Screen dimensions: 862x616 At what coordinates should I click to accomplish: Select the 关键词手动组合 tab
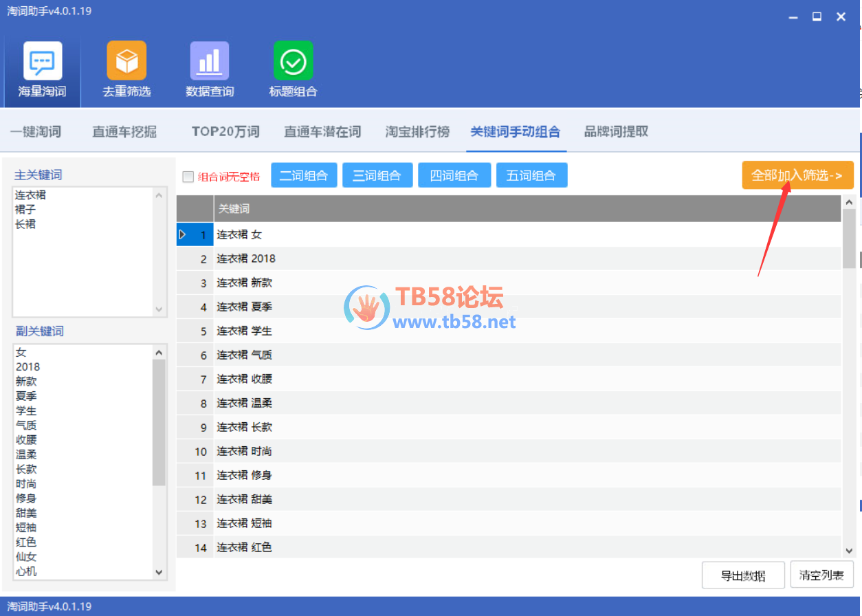[516, 131]
